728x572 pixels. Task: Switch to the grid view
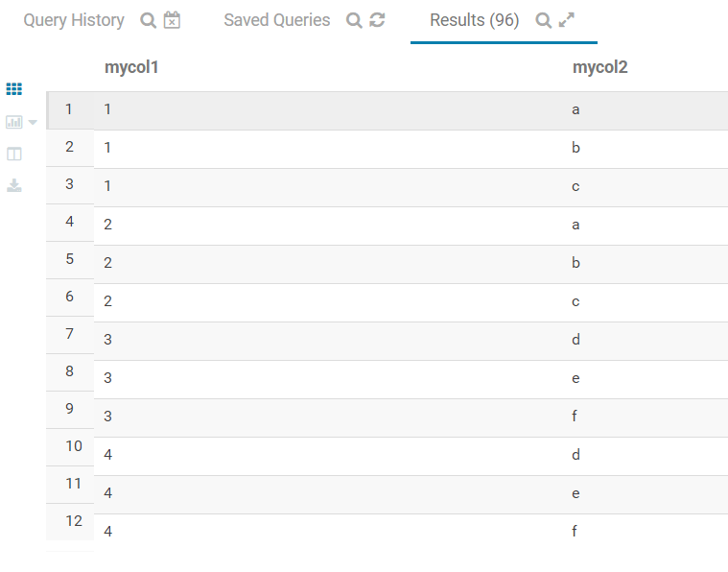point(14,89)
